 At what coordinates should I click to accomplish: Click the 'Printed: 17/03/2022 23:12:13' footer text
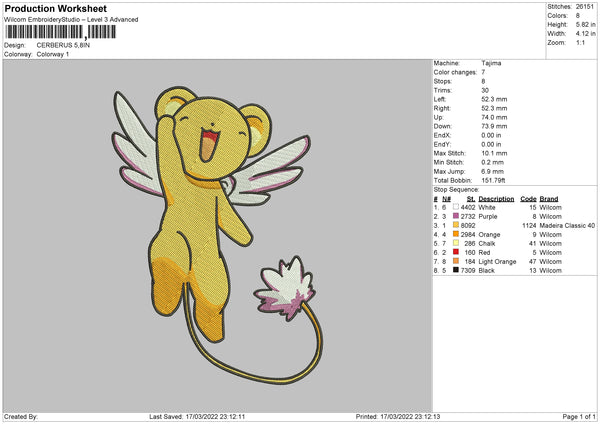398,417
